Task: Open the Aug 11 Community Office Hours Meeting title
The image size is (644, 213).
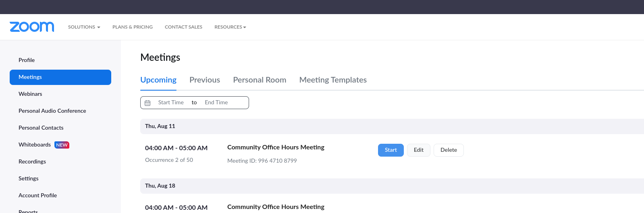Action: tap(276, 147)
